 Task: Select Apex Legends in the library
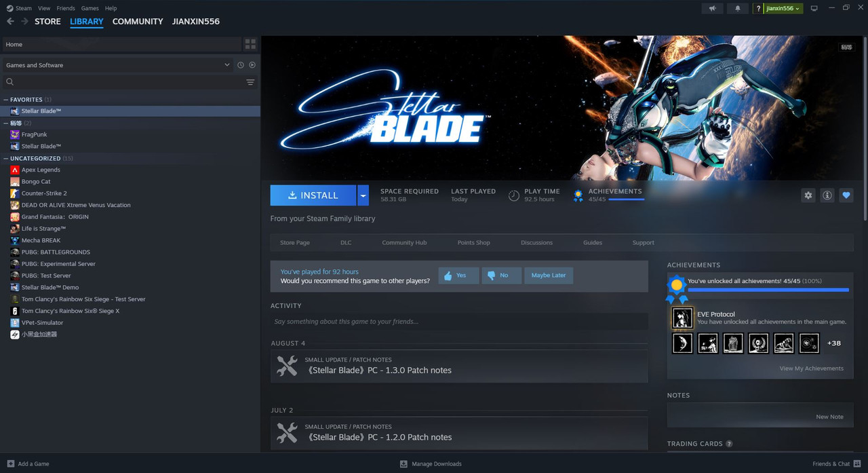pos(41,170)
